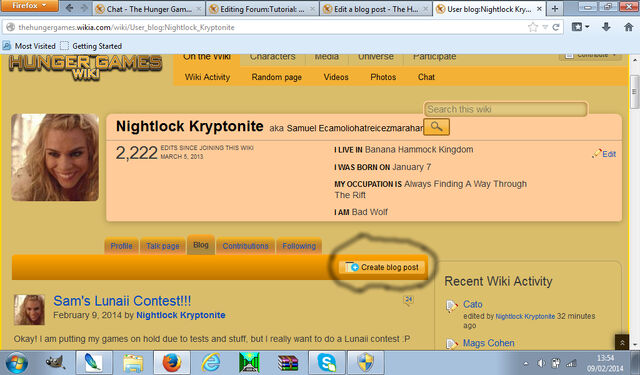Image resolution: width=640 pixels, height=375 pixels.
Task: Open the Cato recent activity link
Action: pyautogui.click(x=473, y=304)
